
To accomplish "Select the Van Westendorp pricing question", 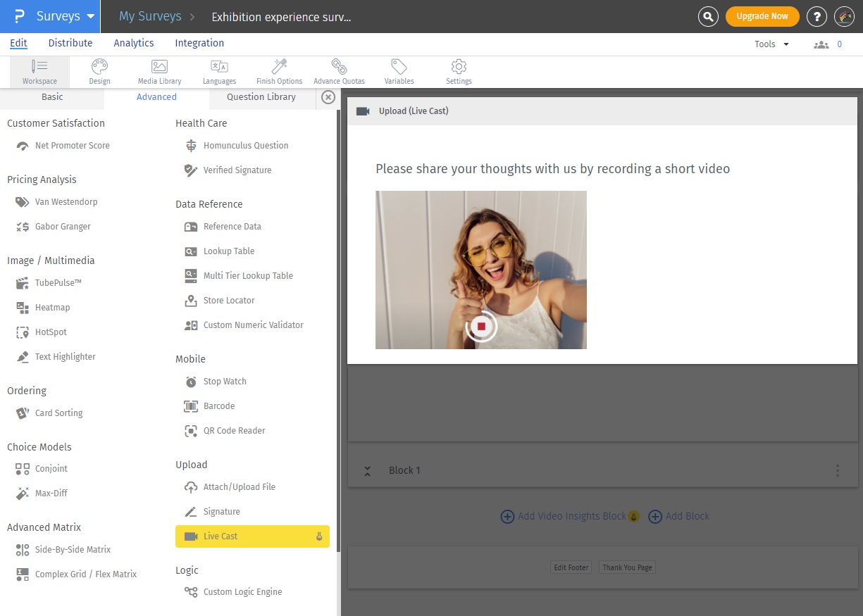I will tap(65, 202).
